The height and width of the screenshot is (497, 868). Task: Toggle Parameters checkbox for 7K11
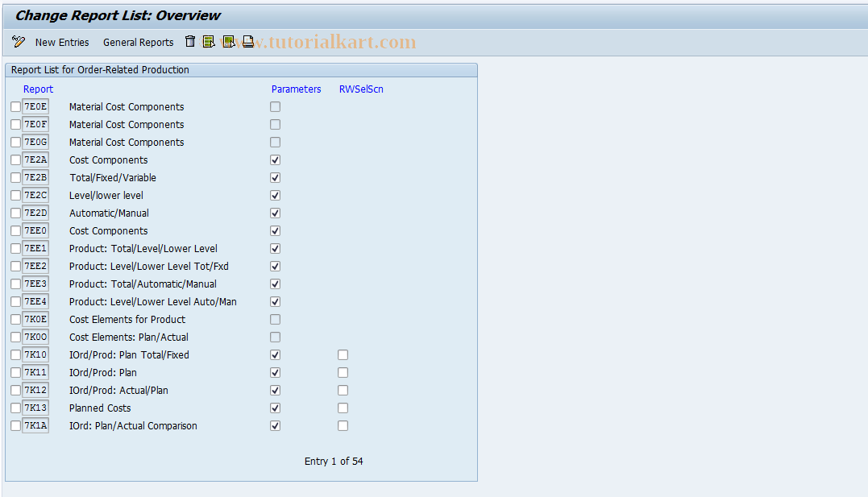275,372
